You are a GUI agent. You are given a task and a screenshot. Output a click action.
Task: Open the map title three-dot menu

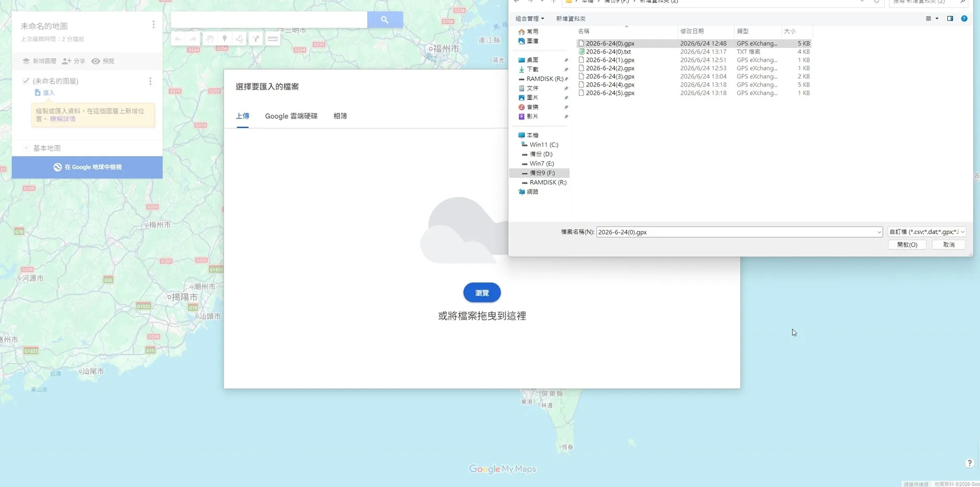153,25
